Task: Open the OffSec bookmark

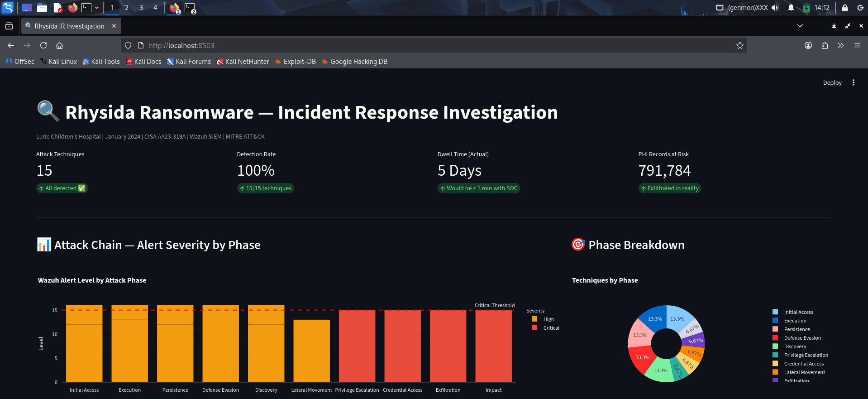Action: 20,62
